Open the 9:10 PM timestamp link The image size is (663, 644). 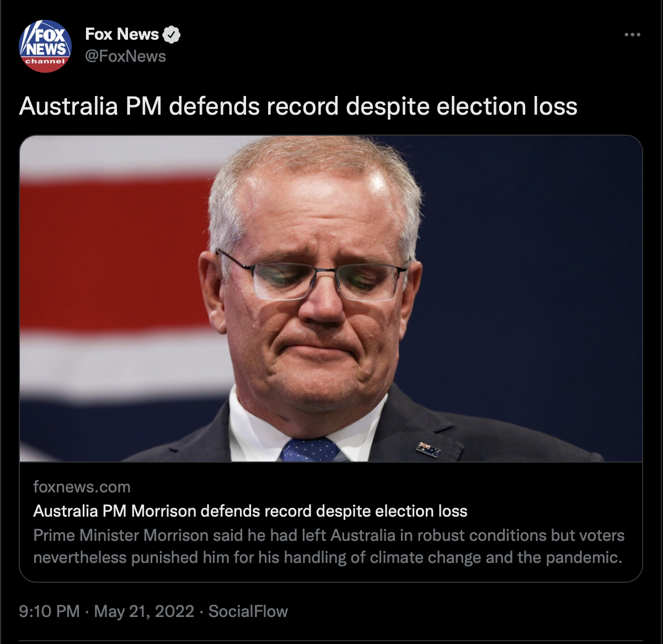point(49,611)
